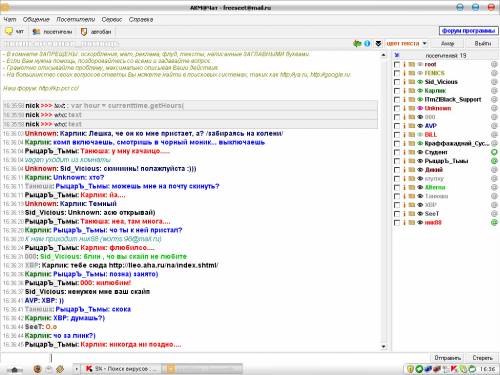
Task: Click the green smiley on the РыцарЪ_Тьмы row
Action: [x=494, y=161]
